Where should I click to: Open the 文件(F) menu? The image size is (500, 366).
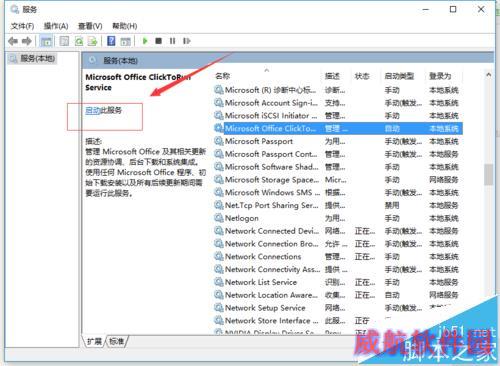point(22,26)
